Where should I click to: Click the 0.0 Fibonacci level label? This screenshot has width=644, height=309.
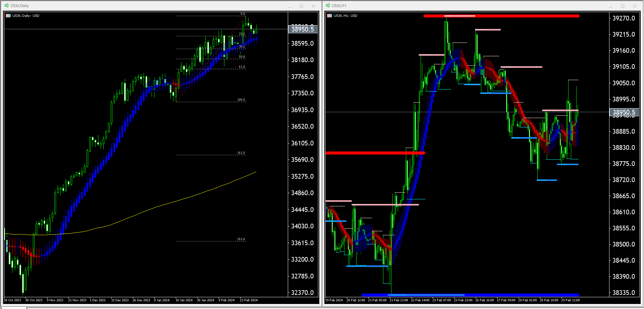[x=243, y=14]
